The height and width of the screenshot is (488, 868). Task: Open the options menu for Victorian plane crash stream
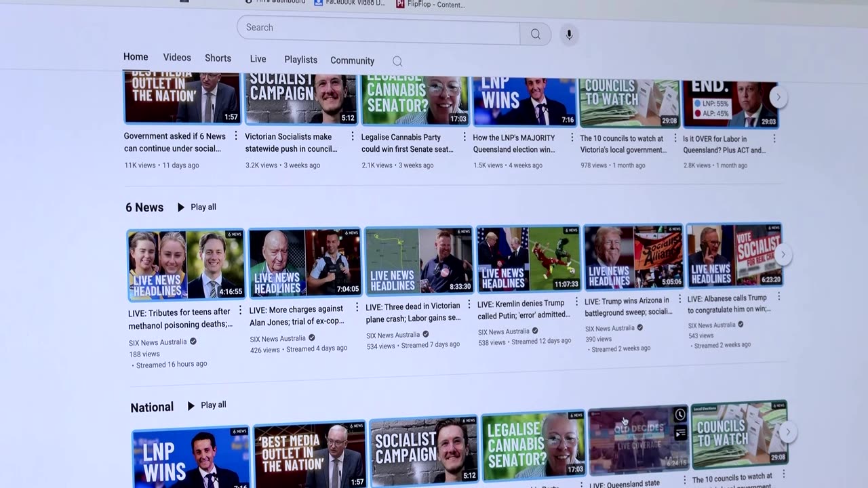tap(470, 304)
